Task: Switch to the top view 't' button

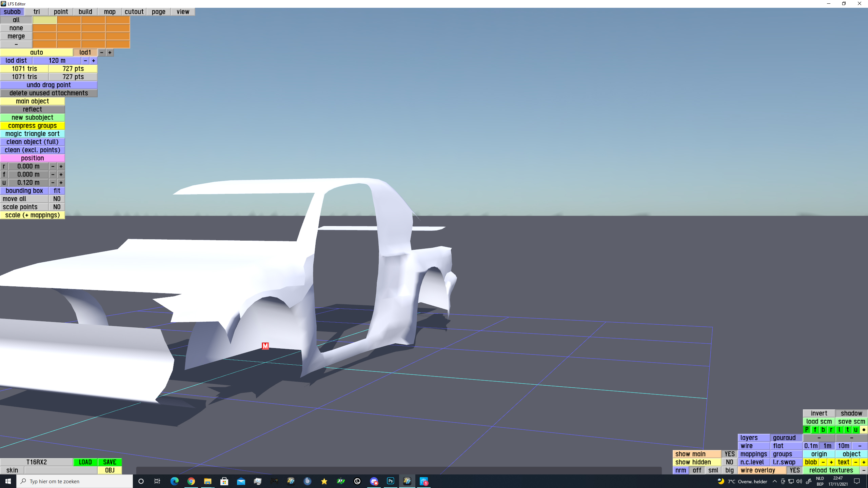Action: point(847,430)
